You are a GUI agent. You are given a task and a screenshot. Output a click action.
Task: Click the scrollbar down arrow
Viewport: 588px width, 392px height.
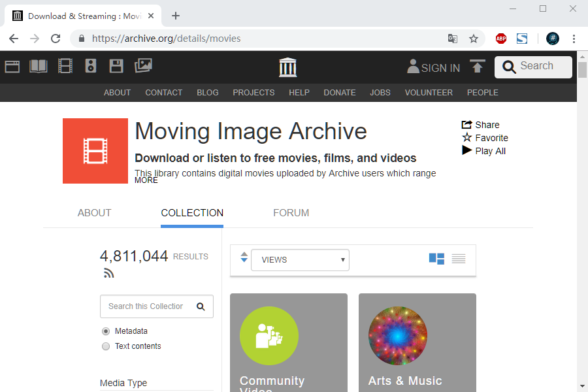click(x=582, y=385)
